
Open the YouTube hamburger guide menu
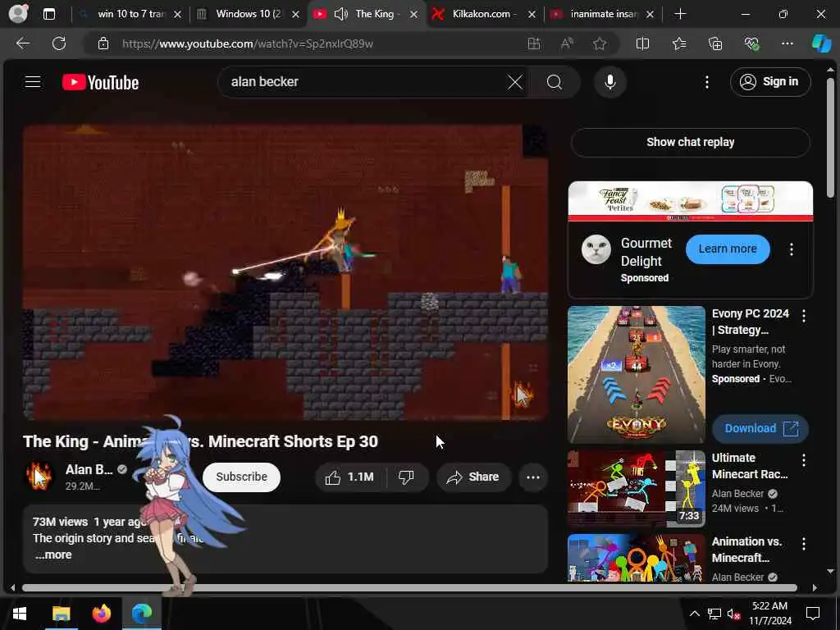click(33, 82)
